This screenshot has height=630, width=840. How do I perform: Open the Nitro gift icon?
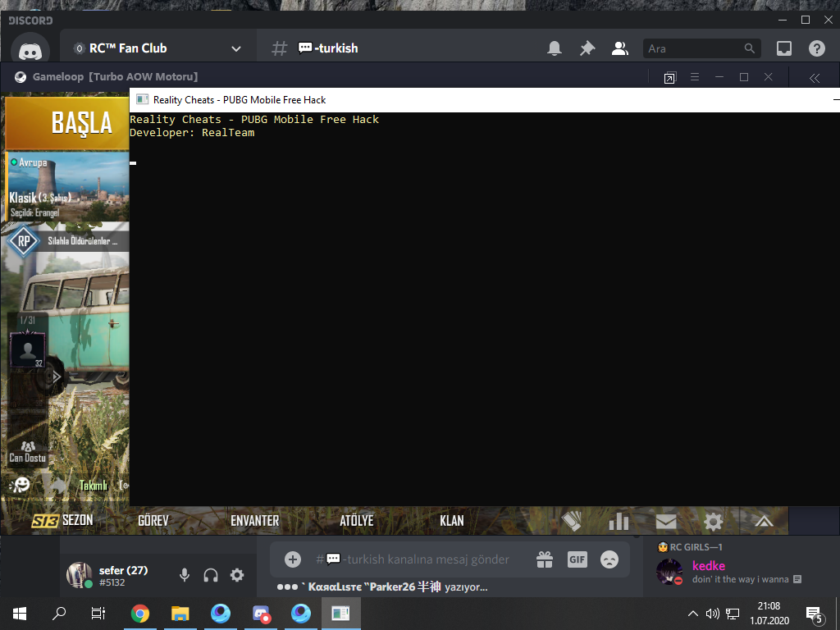[545, 559]
